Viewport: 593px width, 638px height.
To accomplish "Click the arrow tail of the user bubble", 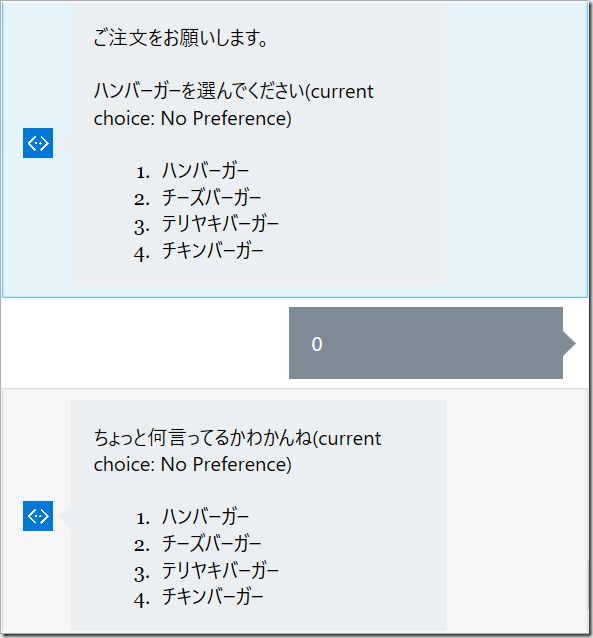I will (x=569, y=343).
